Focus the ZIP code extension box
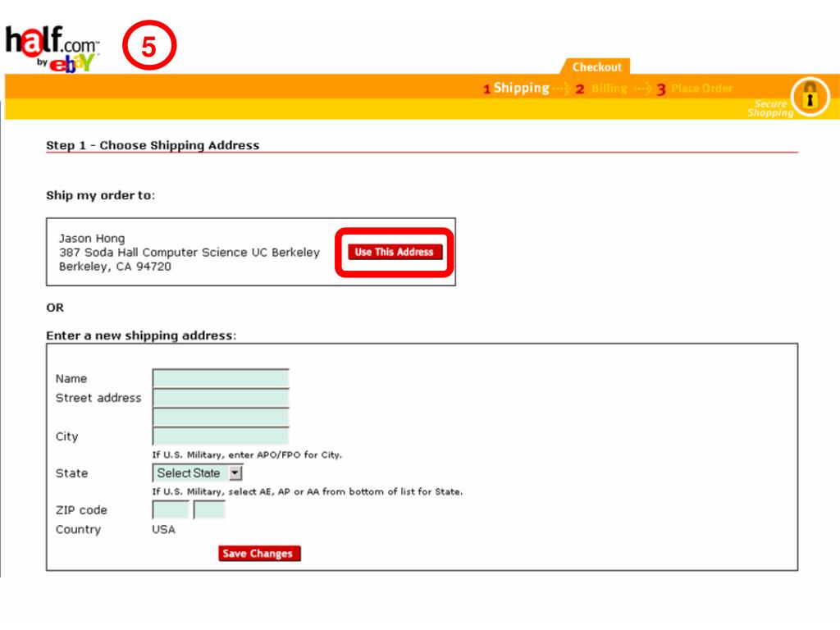The width and height of the screenshot is (840, 630). coord(209,509)
